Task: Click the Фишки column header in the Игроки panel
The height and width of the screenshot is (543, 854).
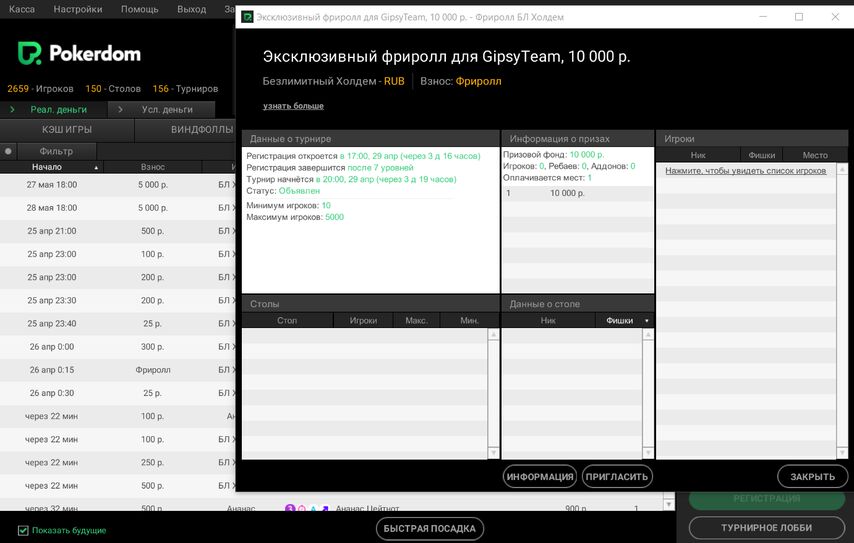Action: tap(761, 155)
